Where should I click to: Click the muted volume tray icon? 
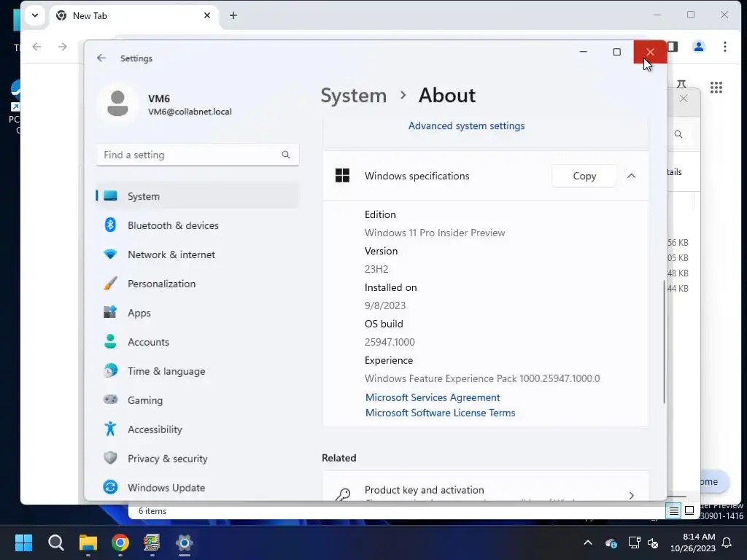(x=653, y=542)
